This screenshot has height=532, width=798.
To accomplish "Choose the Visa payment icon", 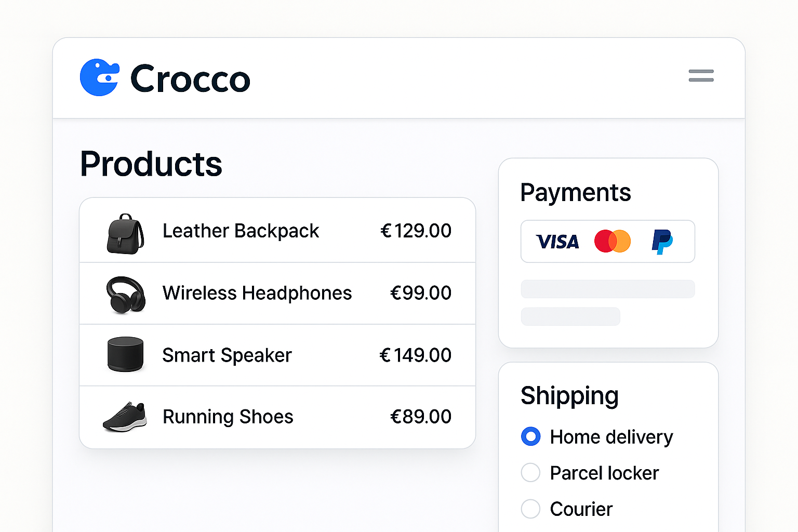I will point(557,242).
